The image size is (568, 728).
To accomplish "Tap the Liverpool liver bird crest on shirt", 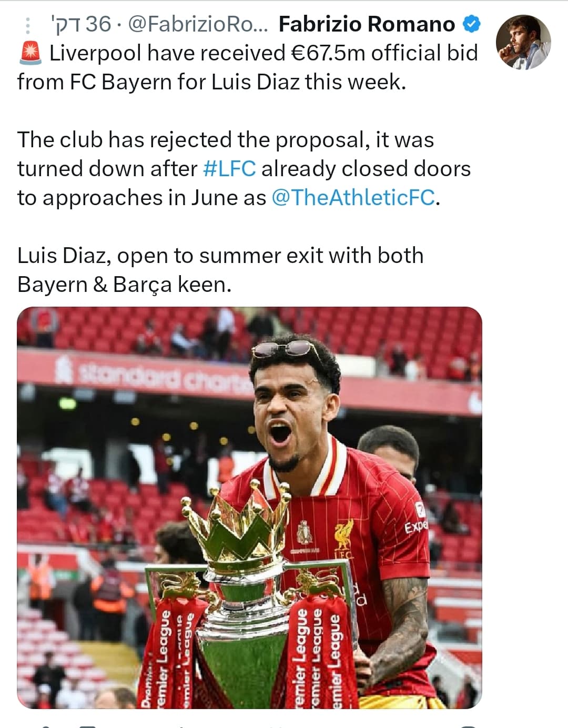I will coord(344,535).
